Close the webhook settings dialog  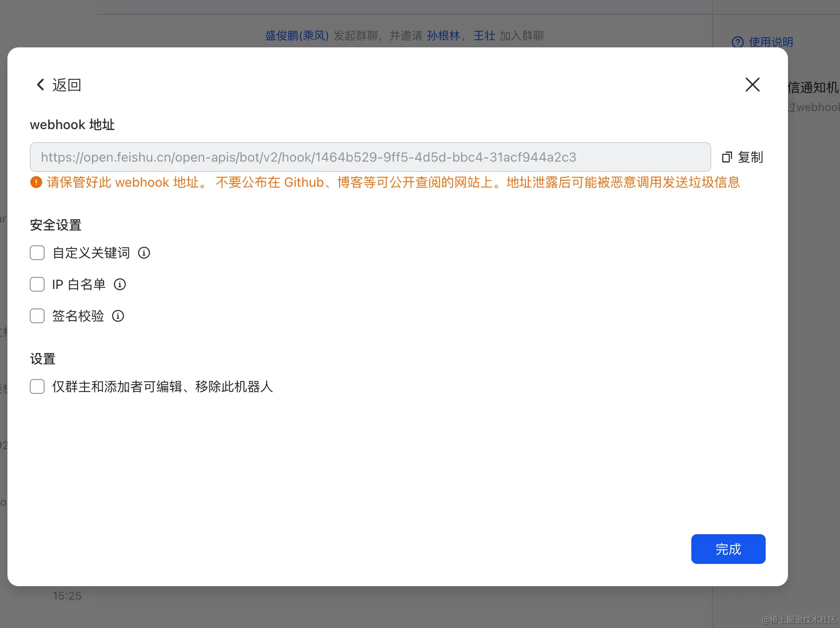point(752,85)
